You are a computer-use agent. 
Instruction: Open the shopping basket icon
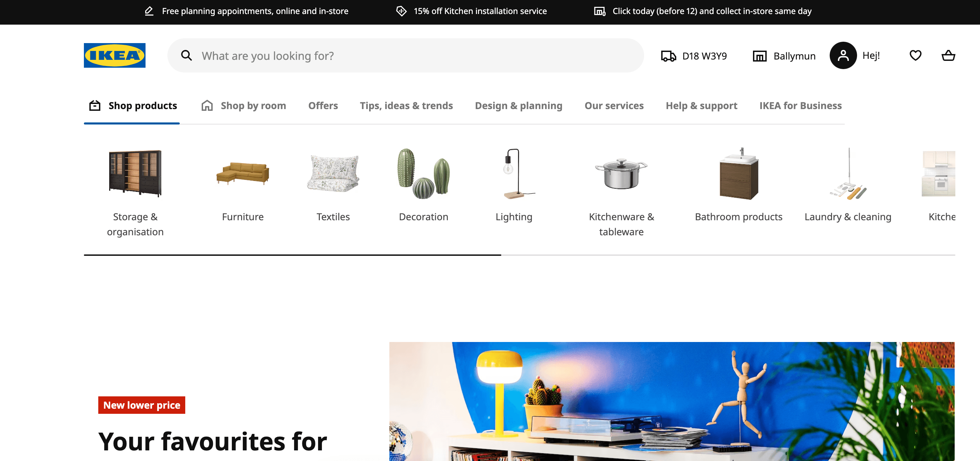tap(948, 55)
